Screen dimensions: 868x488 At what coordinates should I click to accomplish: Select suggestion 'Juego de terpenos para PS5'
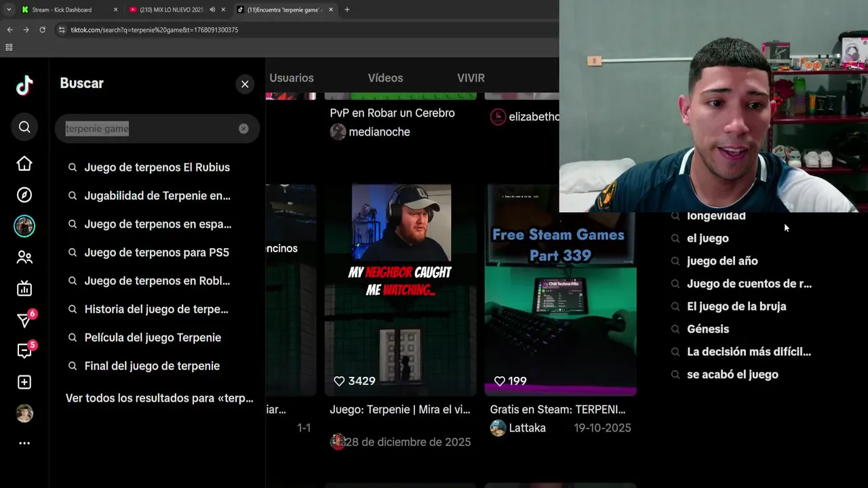point(157,253)
